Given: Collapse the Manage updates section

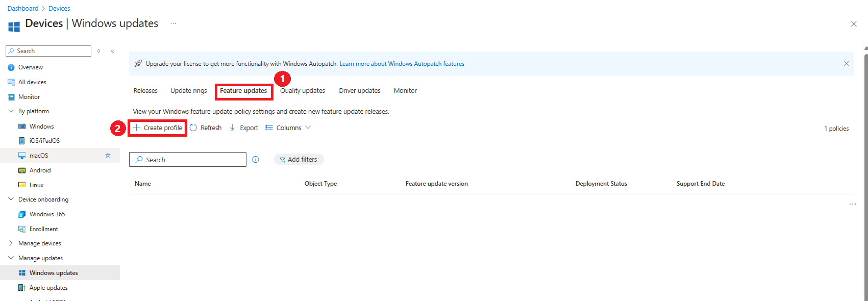Looking at the screenshot, I should click(11, 258).
